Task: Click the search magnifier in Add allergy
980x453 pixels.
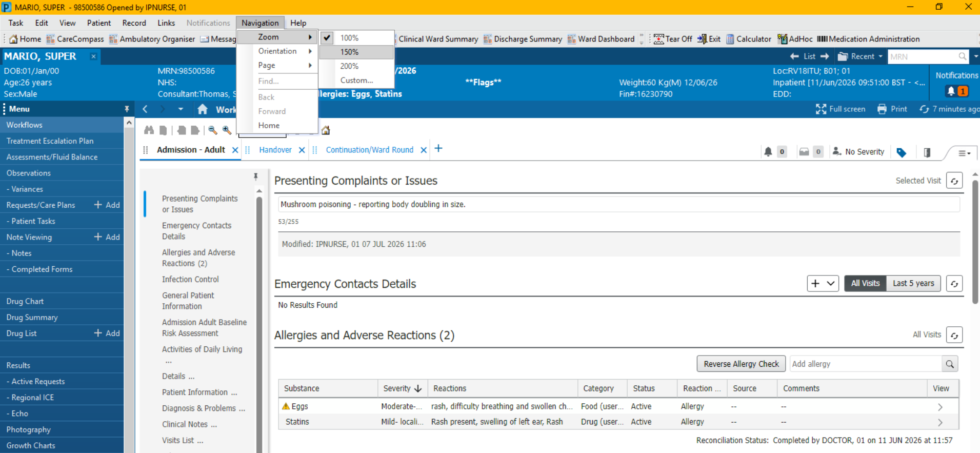Action: click(950, 364)
